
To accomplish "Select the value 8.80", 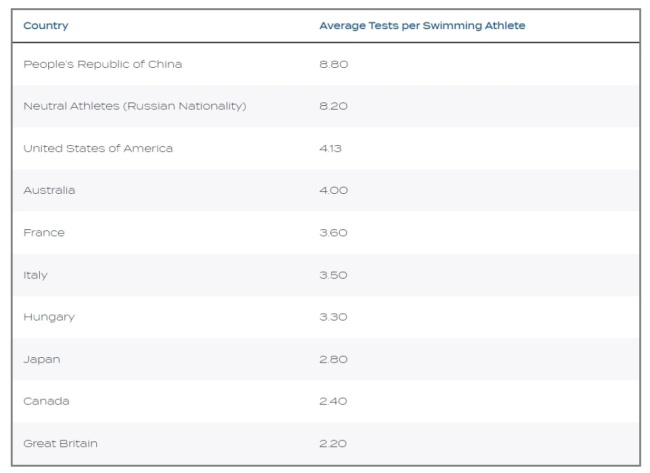I will 333,64.
